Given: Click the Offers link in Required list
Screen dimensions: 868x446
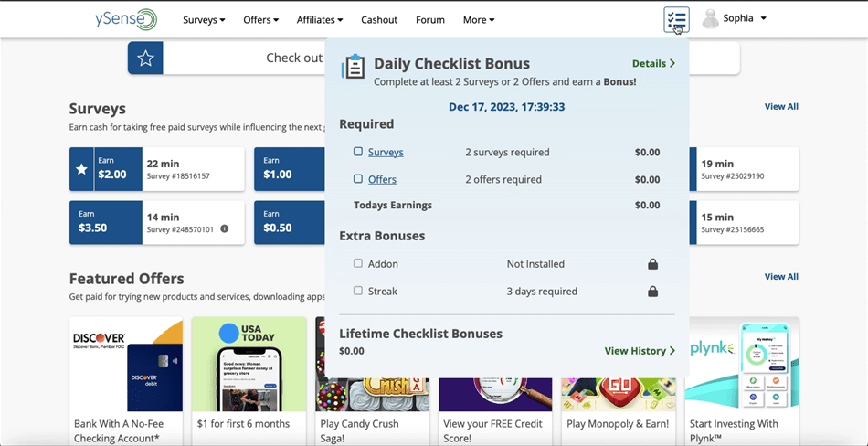Looking at the screenshot, I should tap(382, 179).
